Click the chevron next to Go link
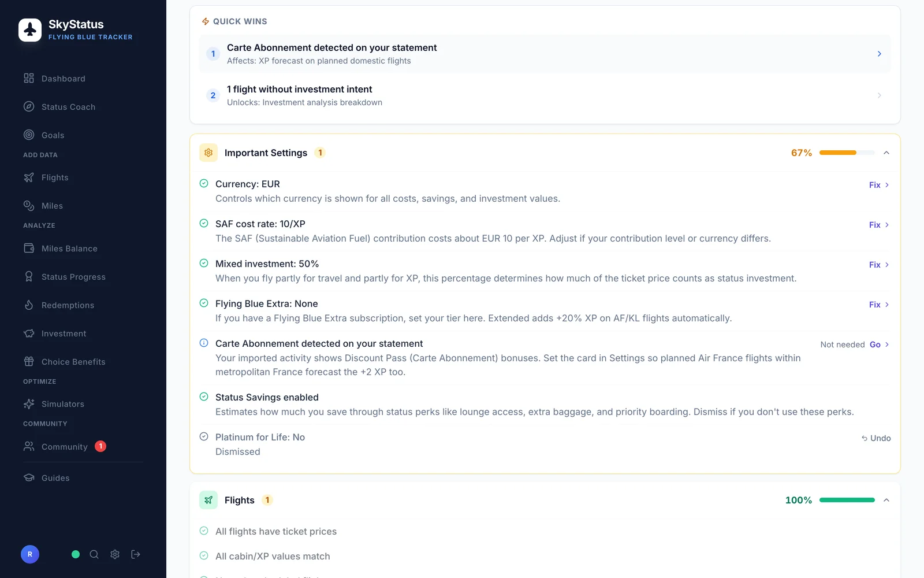 pos(887,344)
